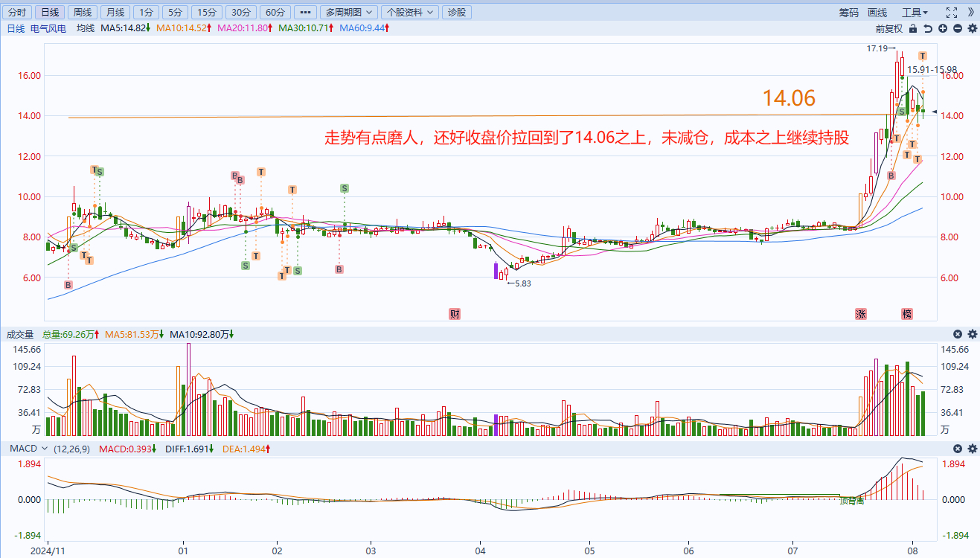Screen dimensions: 980x558
Task: Click the MA20:11.80 legend value
Action: 245,28
